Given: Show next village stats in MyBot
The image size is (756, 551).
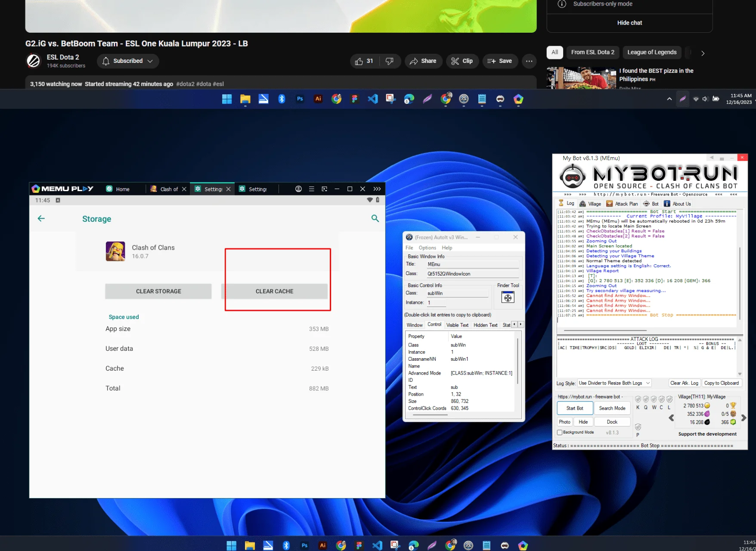Looking at the screenshot, I should pos(744,418).
